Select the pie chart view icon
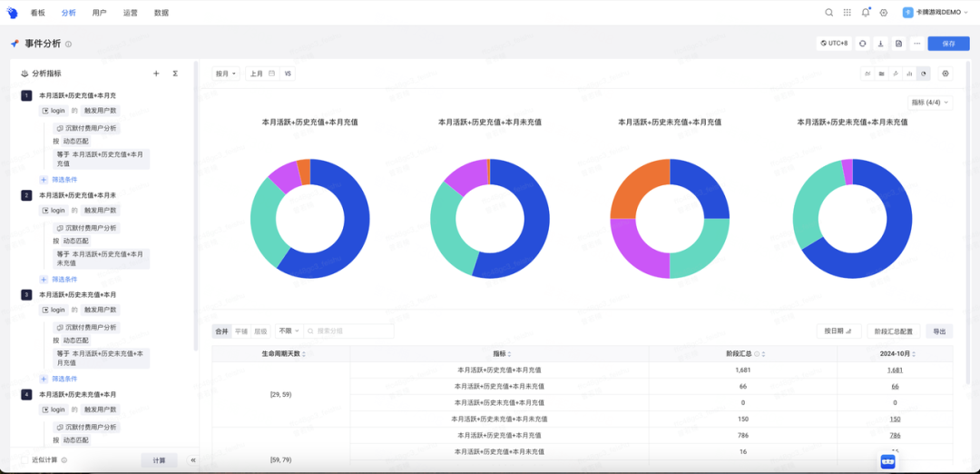 923,74
